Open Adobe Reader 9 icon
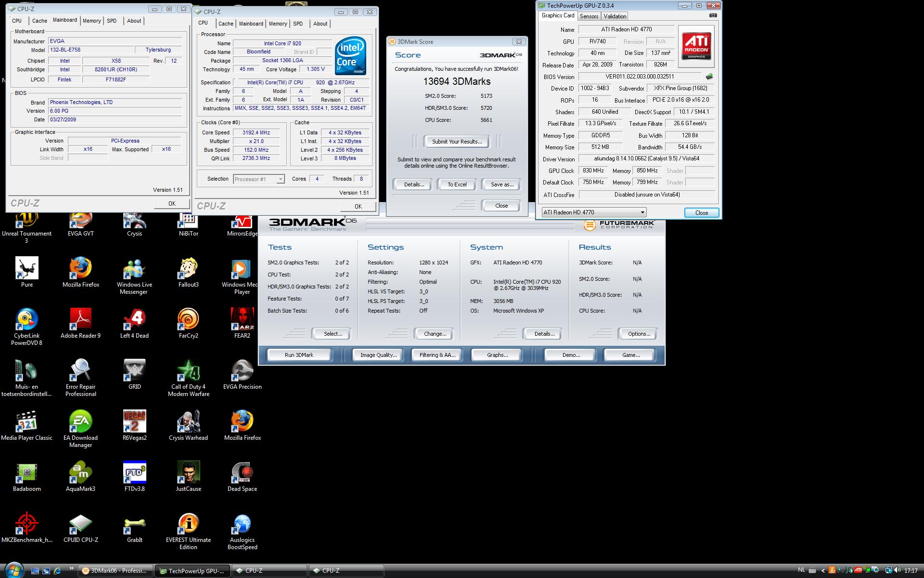This screenshot has height=578, width=924. click(81, 323)
